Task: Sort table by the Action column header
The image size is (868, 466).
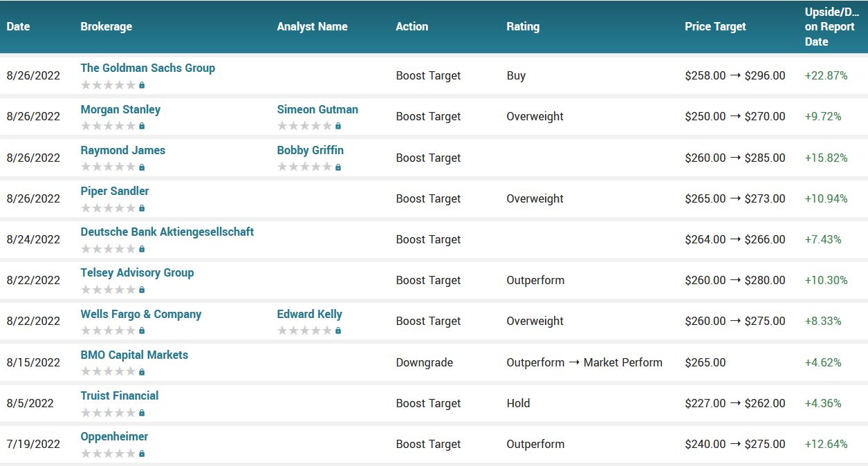Action: (412, 26)
